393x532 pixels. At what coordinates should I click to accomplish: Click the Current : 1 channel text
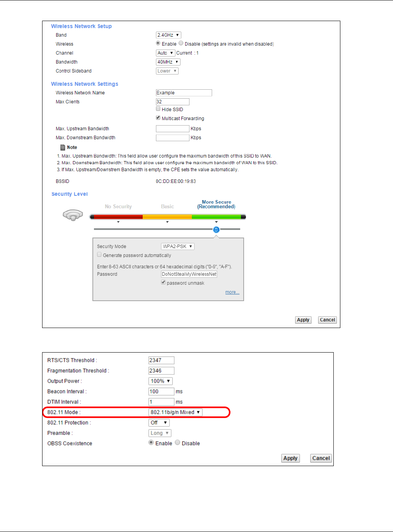click(188, 53)
